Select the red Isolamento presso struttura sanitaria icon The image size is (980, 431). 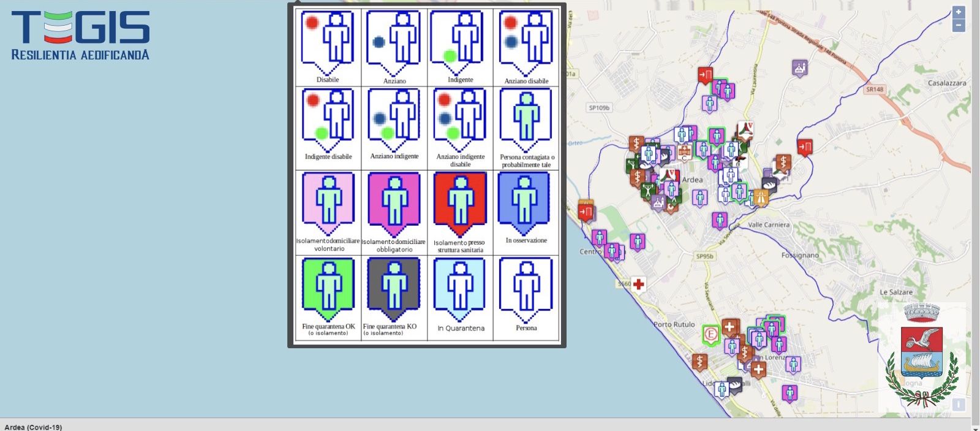[460, 204]
